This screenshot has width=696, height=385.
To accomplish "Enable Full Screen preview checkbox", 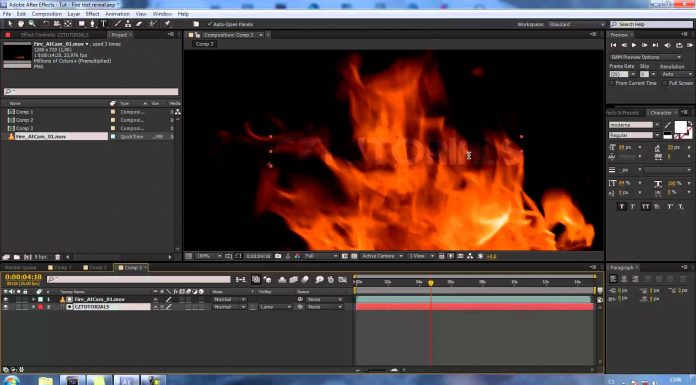I will (x=664, y=83).
